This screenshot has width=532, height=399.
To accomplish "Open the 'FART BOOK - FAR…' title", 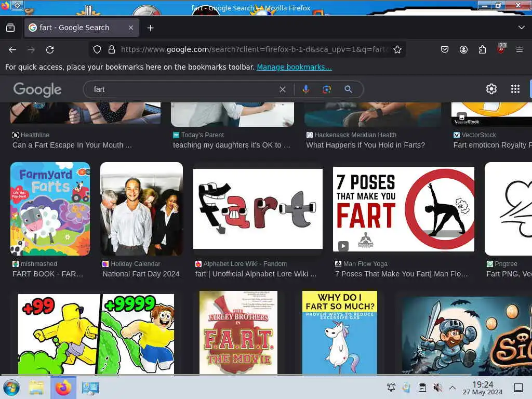I will [x=48, y=274].
